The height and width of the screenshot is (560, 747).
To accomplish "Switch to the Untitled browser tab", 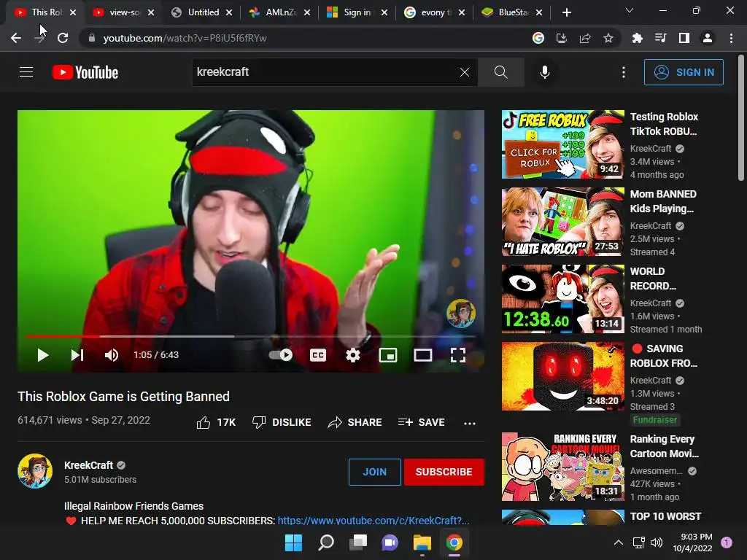I will coord(203,12).
